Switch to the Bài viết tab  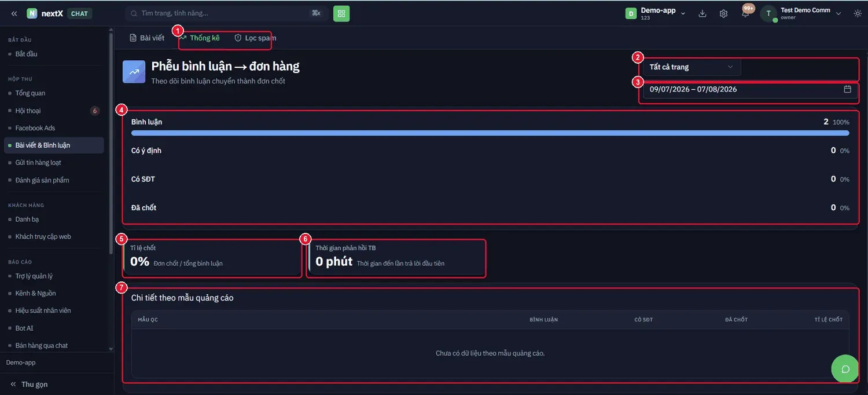point(147,38)
